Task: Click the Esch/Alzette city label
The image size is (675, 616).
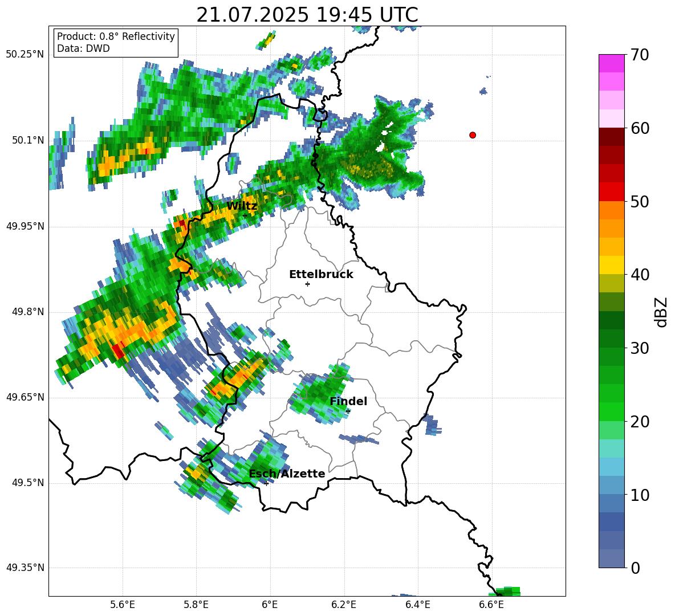Action: click(287, 474)
